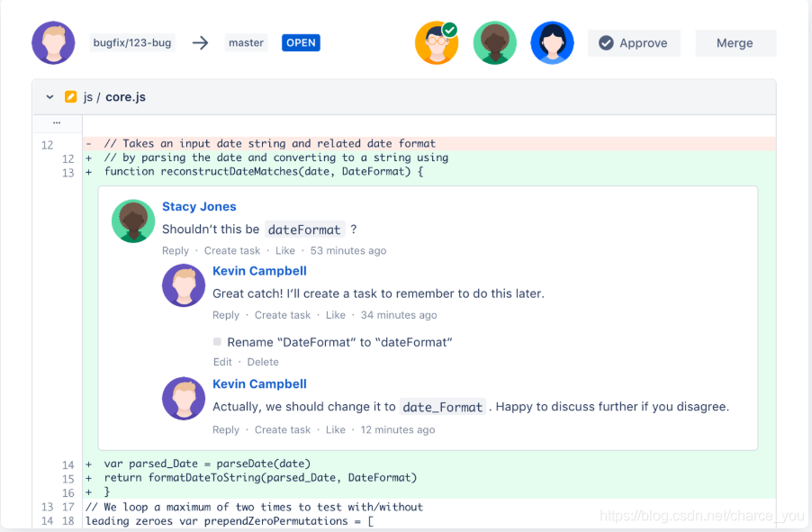Click the 12 minutes ago timestamp

pos(398,430)
